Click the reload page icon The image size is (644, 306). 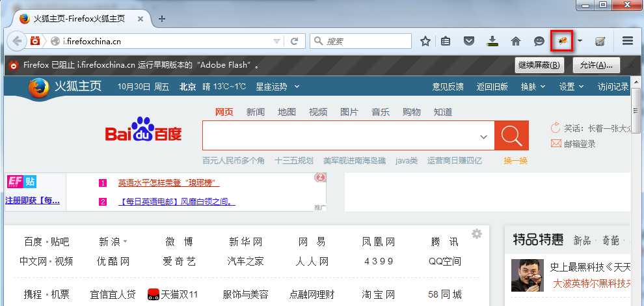tap(294, 41)
